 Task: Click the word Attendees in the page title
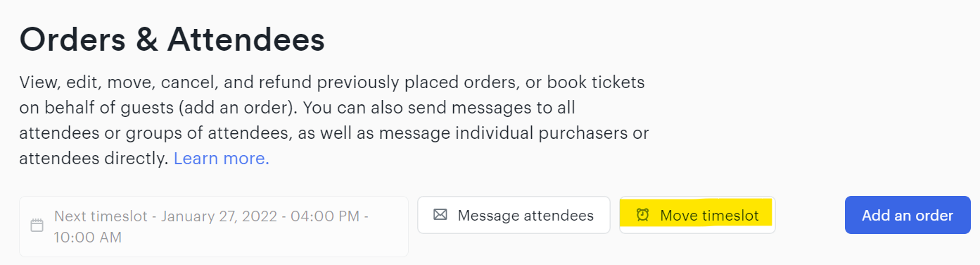(246, 39)
